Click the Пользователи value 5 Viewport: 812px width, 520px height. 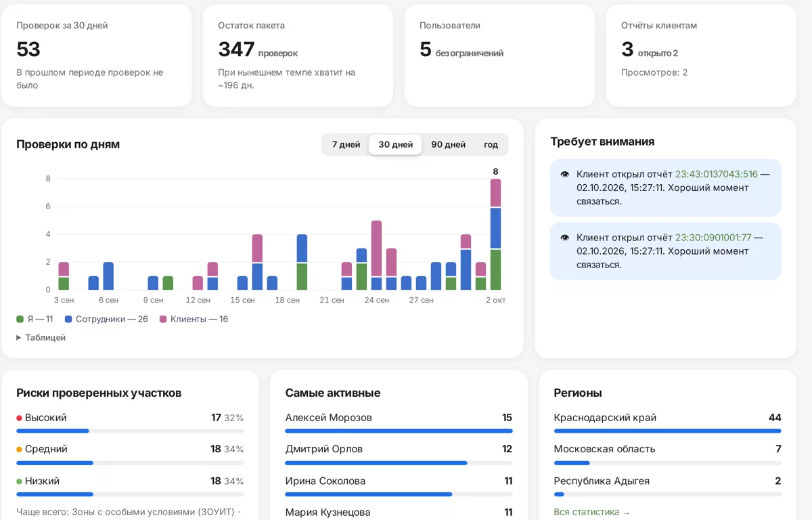[x=425, y=49]
